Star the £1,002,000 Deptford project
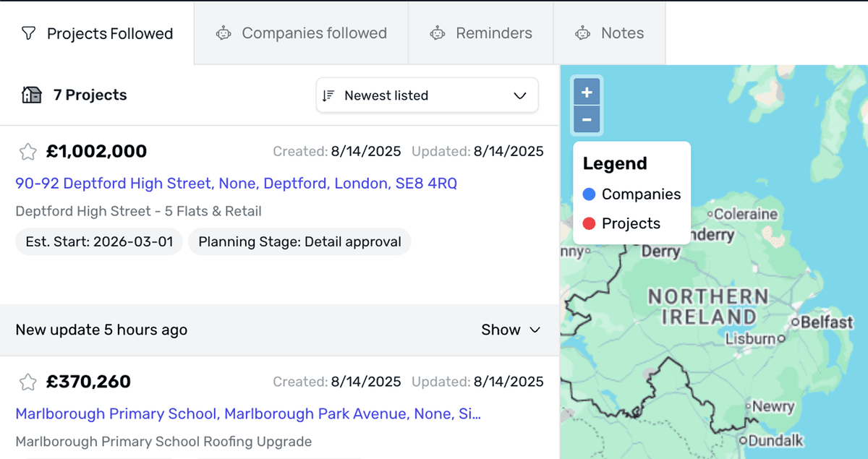The width and height of the screenshot is (868, 459). [27, 152]
